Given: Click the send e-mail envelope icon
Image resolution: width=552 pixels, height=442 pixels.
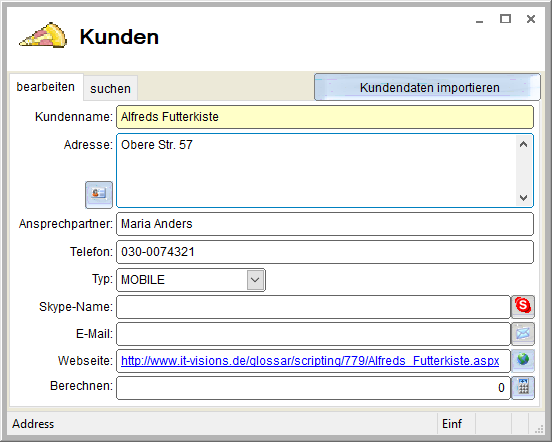Looking at the screenshot, I should tap(523, 334).
